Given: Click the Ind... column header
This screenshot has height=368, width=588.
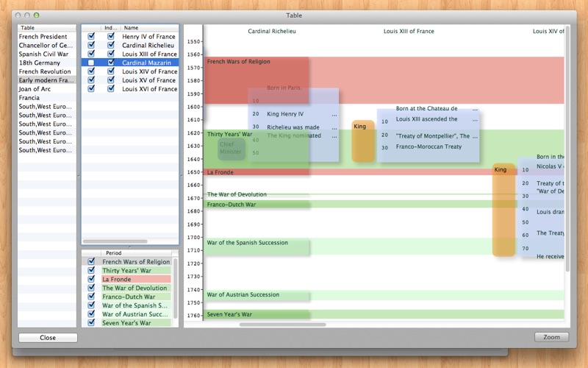Looking at the screenshot, I should [111, 28].
